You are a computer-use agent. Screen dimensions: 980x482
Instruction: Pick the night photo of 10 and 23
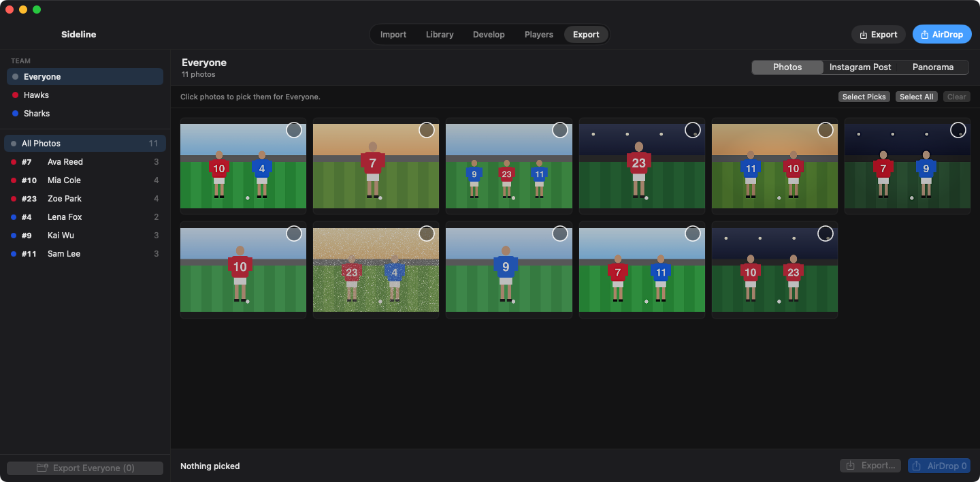(826, 234)
